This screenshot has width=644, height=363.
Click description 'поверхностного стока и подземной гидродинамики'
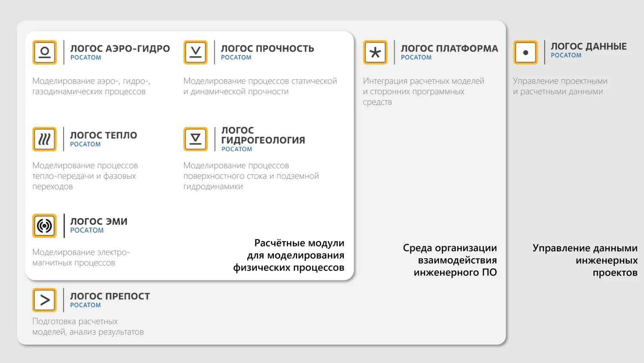pyautogui.click(x=251, y=181)
